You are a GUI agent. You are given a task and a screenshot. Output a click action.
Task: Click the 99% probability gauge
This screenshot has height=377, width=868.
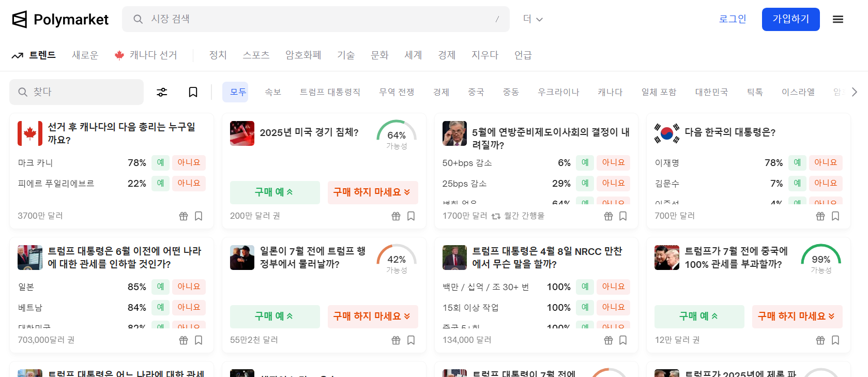pyautogui.click(x=821, y=260)
